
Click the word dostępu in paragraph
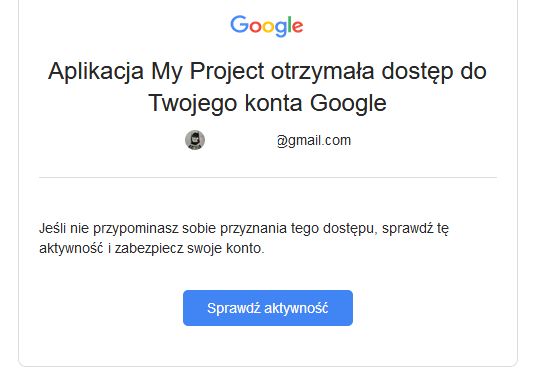pyautogui.click(x=350, y=228)
